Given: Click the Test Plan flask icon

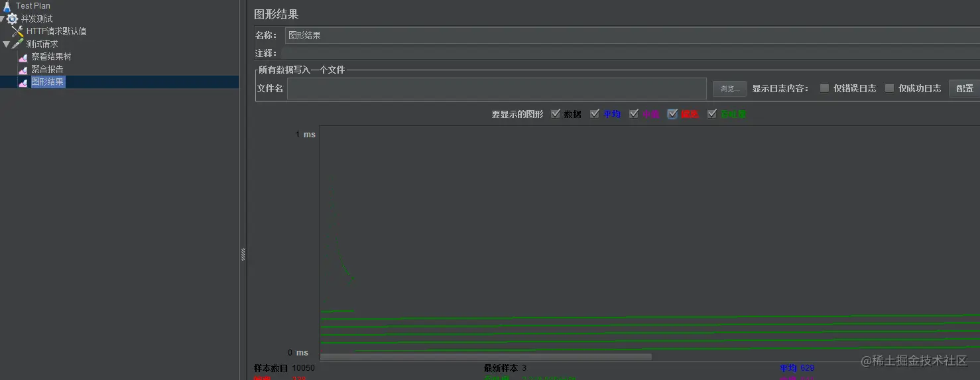Looking at the screenshot, I should click(7, 7).
